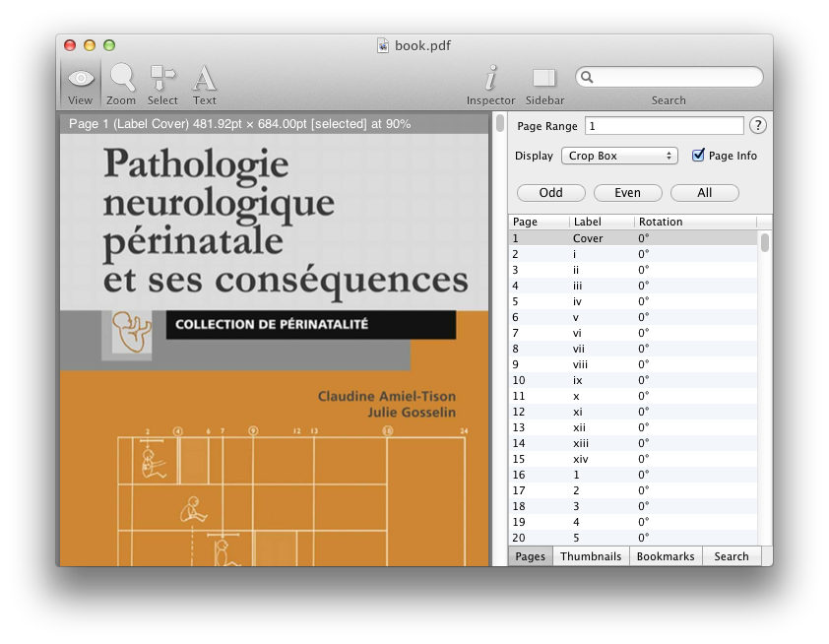Select all pages with All button
The width and height of the screenshot is (829, 644).
click(x=704, y=192)
